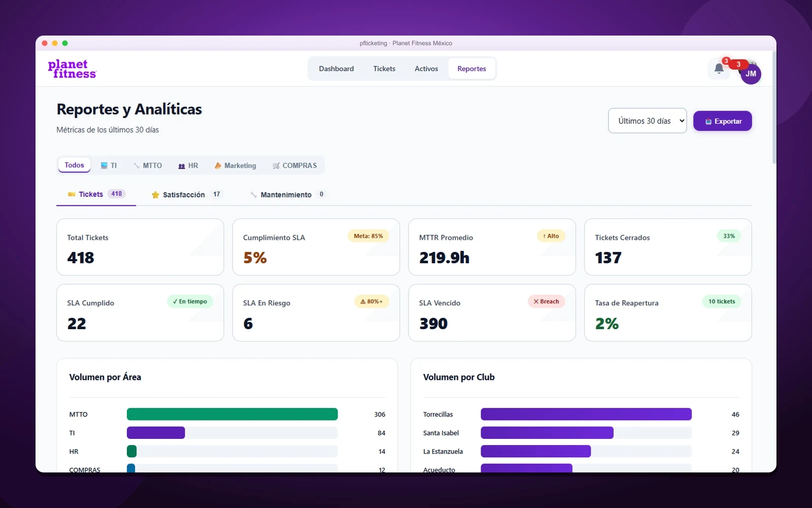The image size is (812, 508).
Task: Open the notifications bell
Action: (719, 69)
